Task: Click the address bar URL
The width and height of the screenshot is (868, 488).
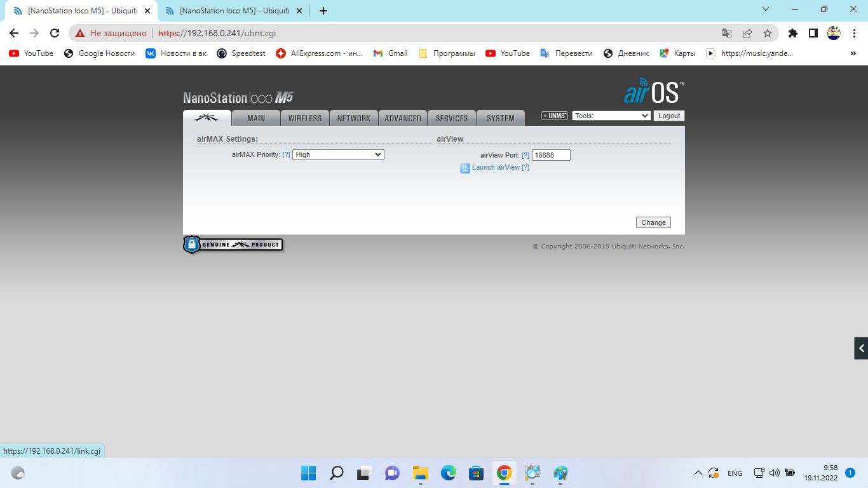Action: [217, 33]
